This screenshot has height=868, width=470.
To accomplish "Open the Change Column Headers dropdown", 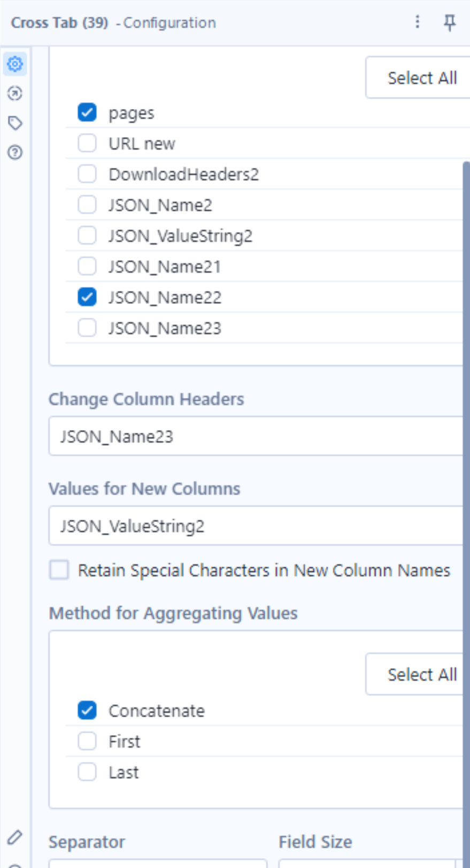I will coord(256,436).
